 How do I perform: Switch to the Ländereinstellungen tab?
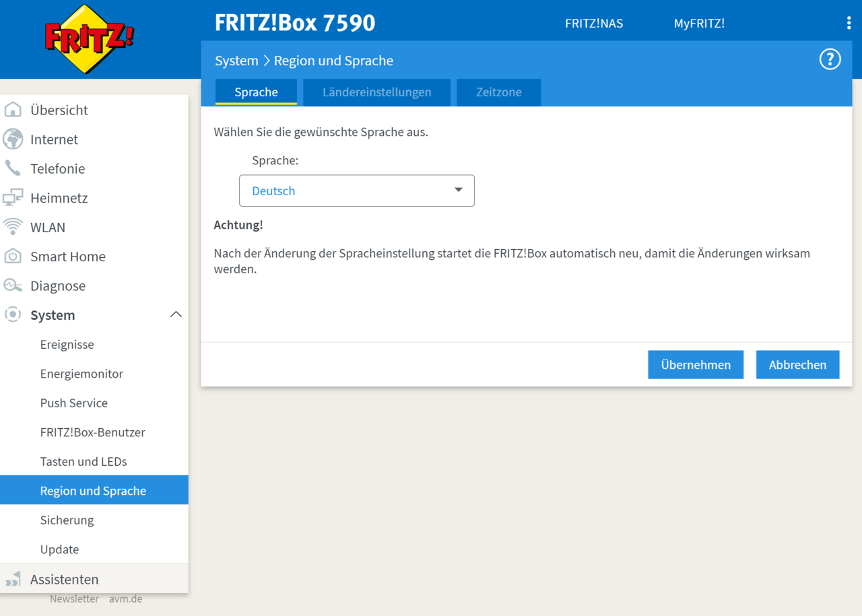click(x=376, y=92)
